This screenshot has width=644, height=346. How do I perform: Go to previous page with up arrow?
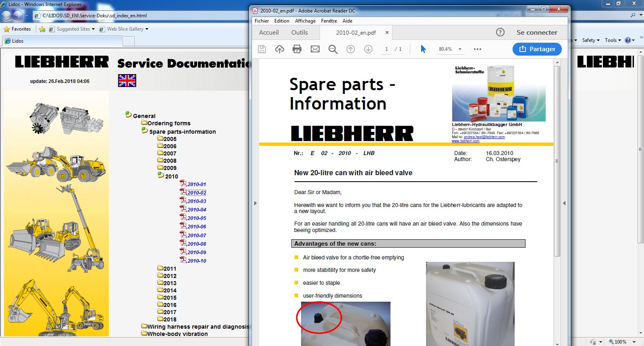click(351, 49)
